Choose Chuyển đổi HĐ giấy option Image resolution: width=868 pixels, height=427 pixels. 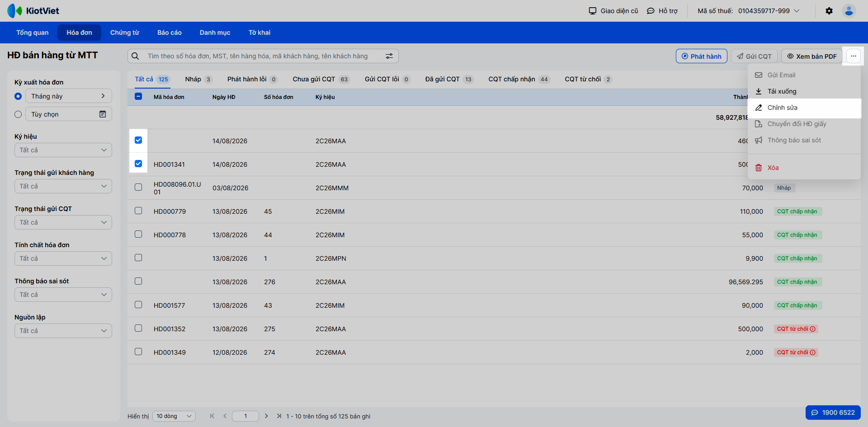coord(804,124)
